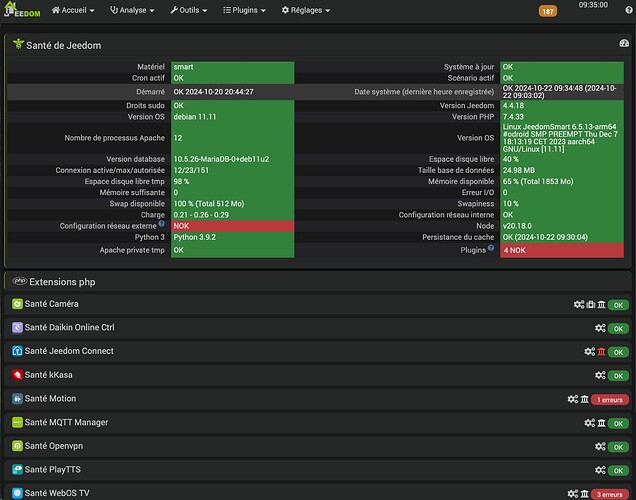
Task: Click the help icon next to Configuration réseau externe
Action: coord(161,223)
